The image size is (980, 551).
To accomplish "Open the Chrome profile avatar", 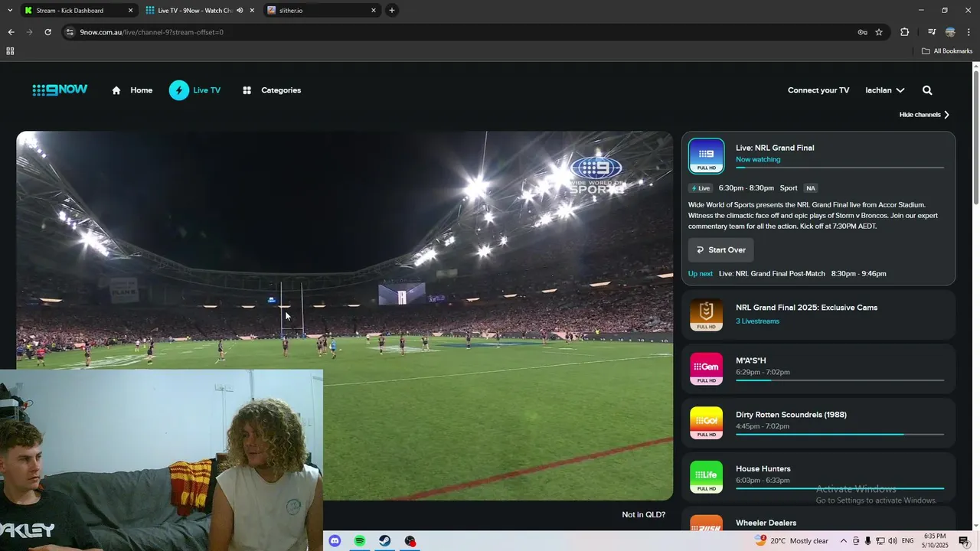I will [950, 32].
